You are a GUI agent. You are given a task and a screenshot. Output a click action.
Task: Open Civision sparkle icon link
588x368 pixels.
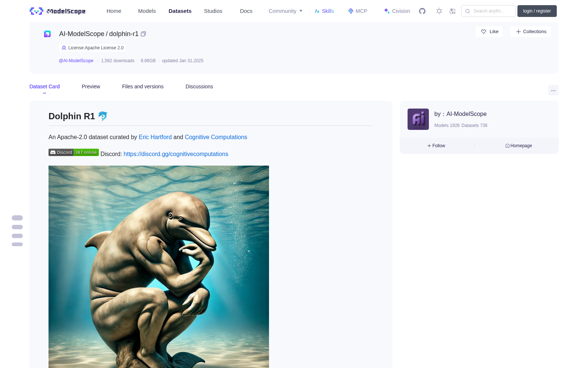(x=397, y=11)
